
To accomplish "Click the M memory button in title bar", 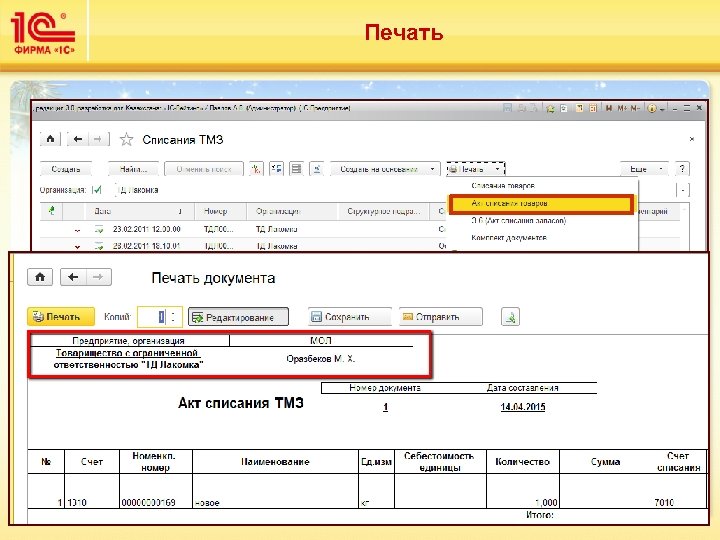I will pyautogui.click(x=609, y=108).
